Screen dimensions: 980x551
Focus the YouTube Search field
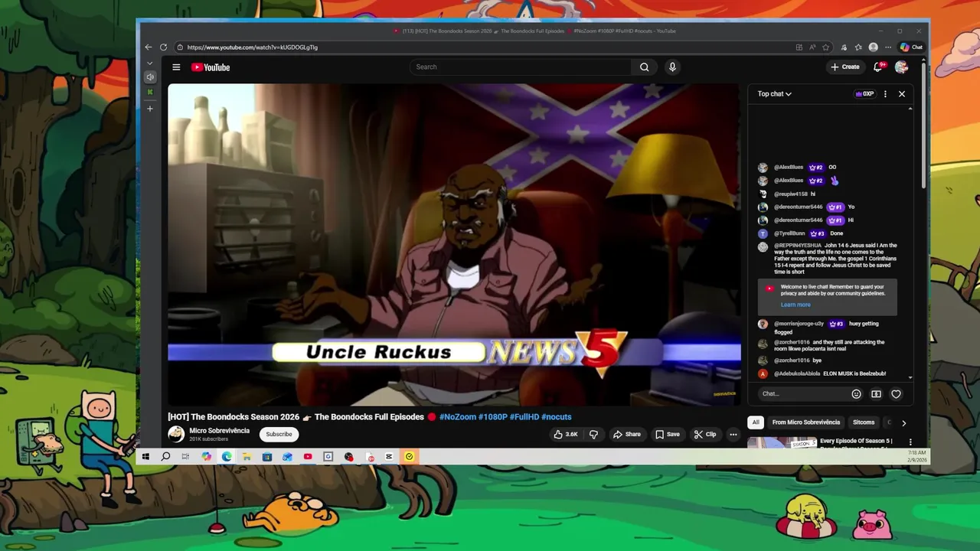pyautogui.click(x=521, y=67)
